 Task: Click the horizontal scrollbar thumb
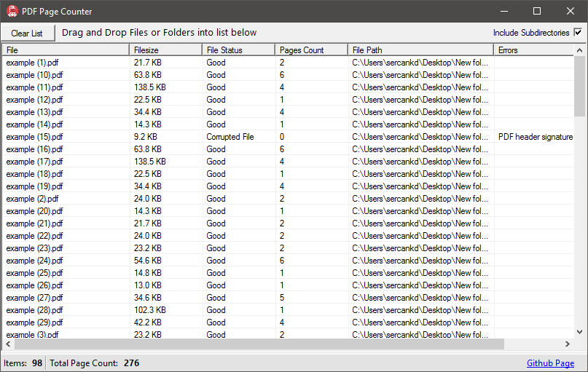tap(259, 344)
